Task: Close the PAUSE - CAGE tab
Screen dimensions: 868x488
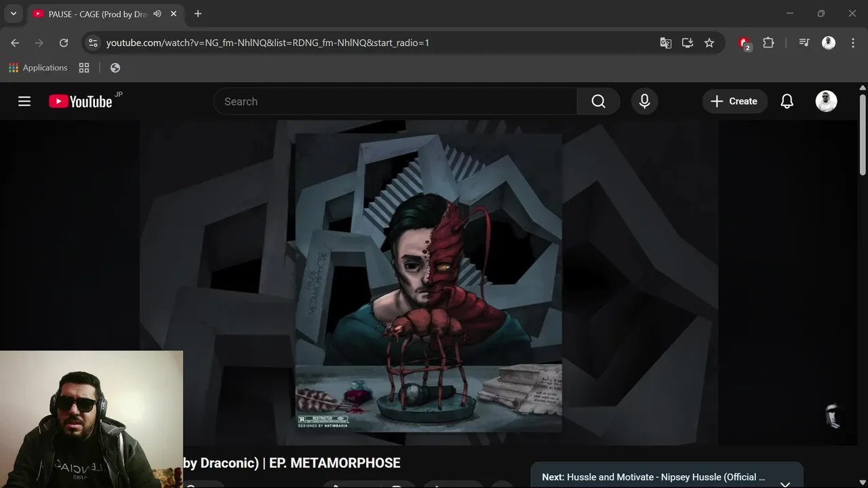Action: [x=174, y=14]
